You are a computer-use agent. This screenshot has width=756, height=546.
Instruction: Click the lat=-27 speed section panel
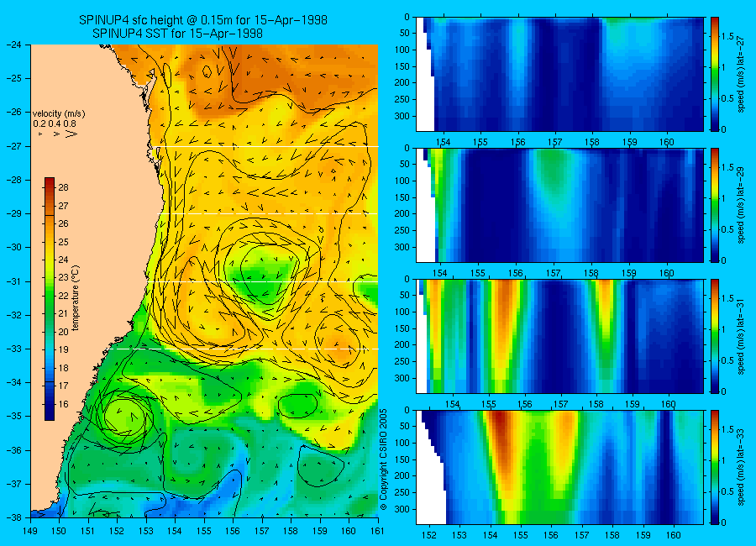click(x=559, y=74)
